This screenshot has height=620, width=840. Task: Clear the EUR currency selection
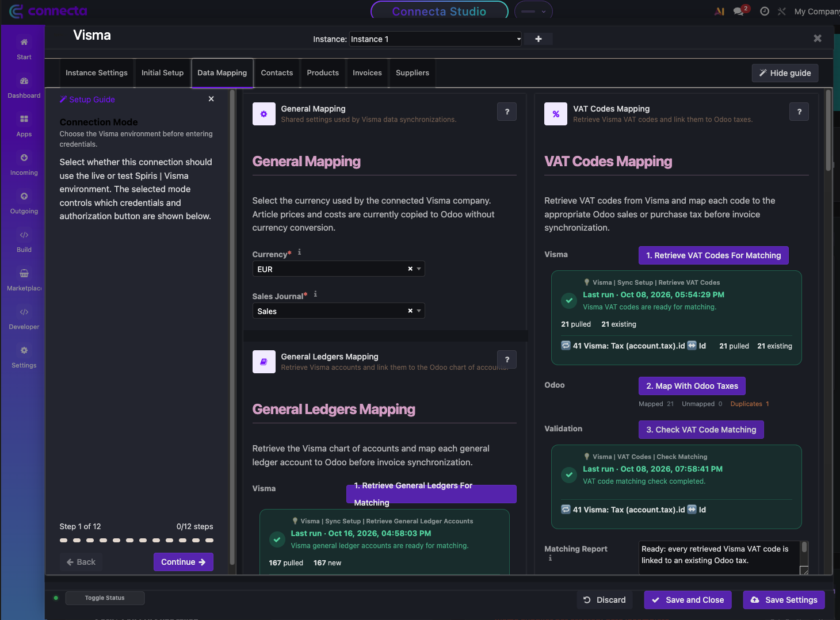point(410,269)
